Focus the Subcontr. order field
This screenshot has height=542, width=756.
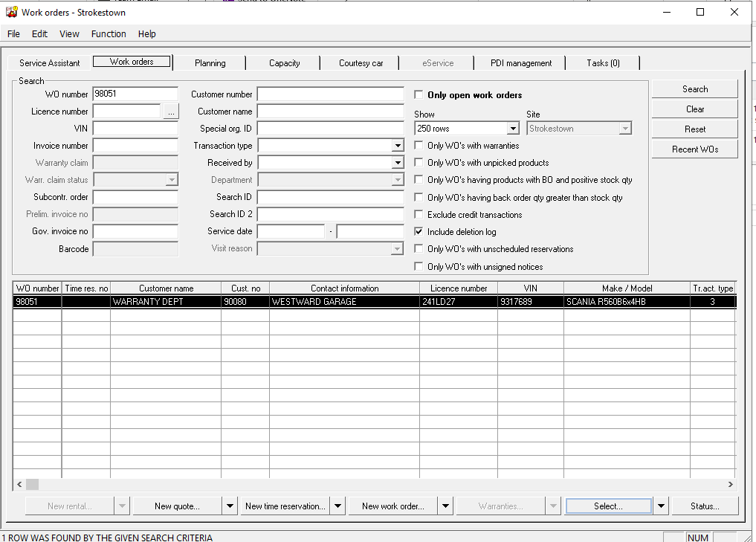pyautogui.click(x=135, y=197)
